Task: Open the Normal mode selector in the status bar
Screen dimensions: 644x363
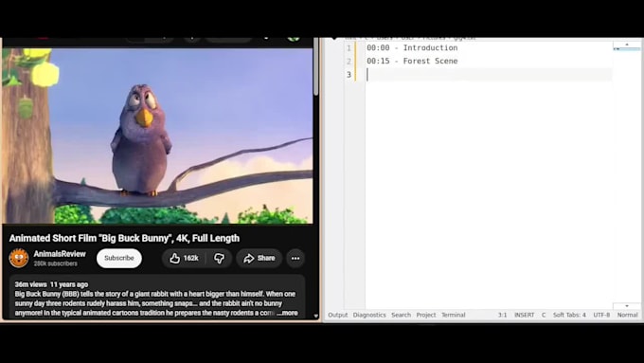Action: tap(627, 315)
